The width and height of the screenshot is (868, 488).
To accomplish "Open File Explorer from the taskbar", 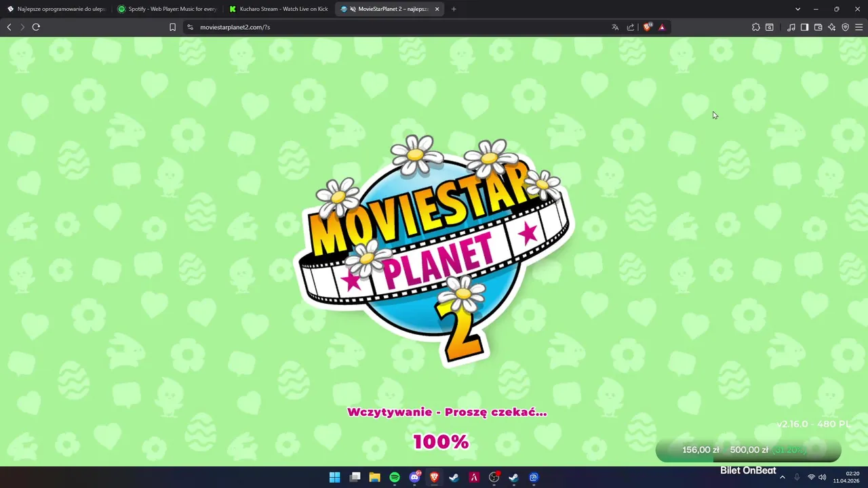I will click(x=374, y=477).
